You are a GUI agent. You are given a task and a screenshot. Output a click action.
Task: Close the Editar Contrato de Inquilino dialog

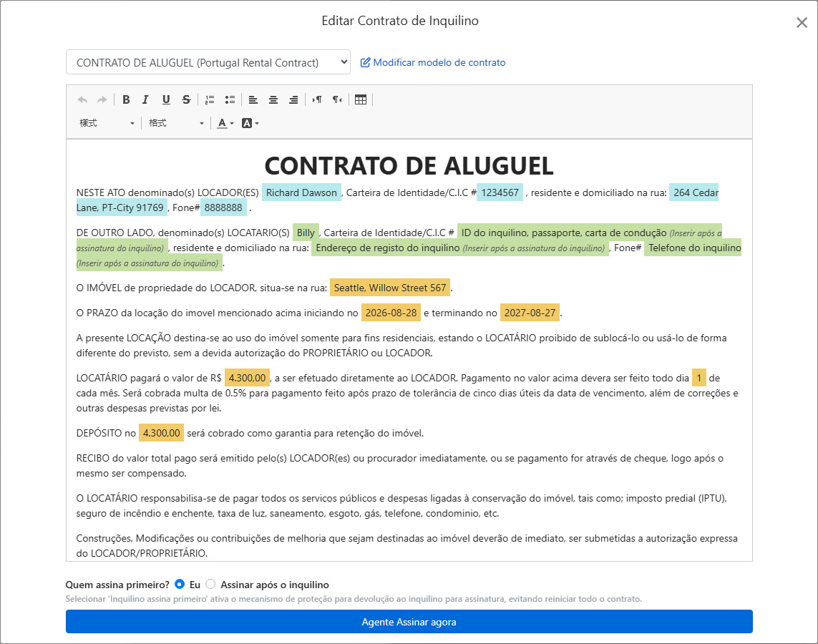(x=802, y=22)
